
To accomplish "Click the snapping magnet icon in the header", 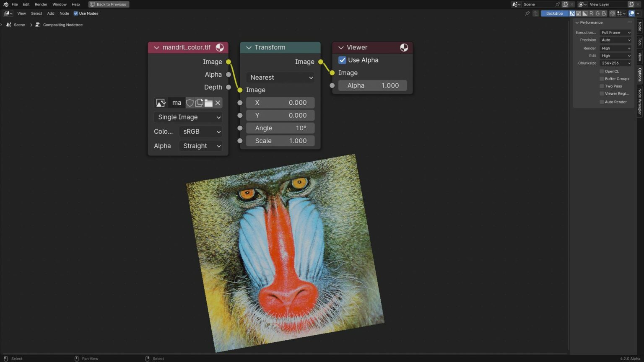I will tap(612, 13).
